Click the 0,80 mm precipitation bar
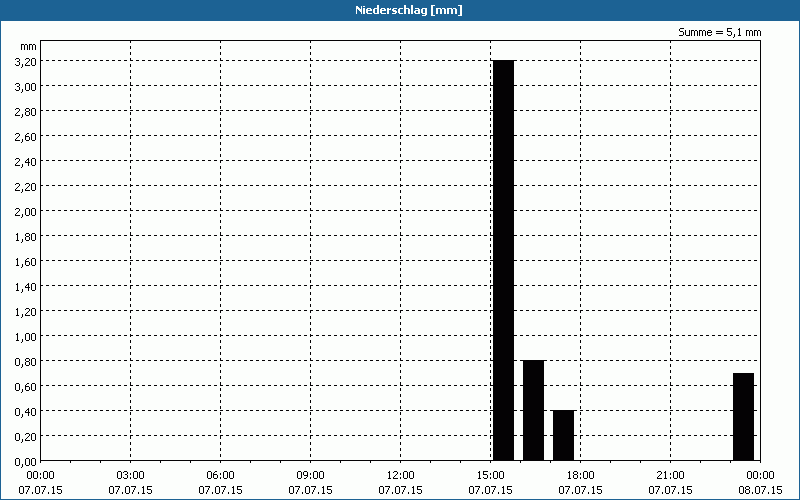The width and height of the screenshot is (800, 500). [x=534, y=410]
